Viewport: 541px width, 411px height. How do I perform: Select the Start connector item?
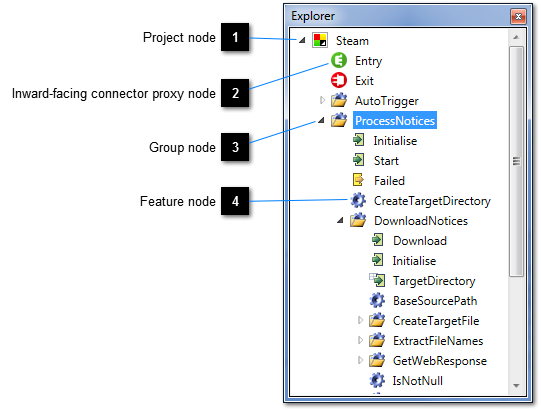[386, 161]
